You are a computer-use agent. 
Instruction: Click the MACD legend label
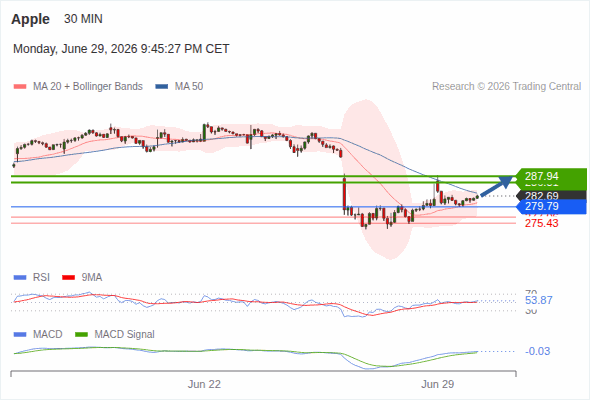pyautogui.click(x=48, y=335)
